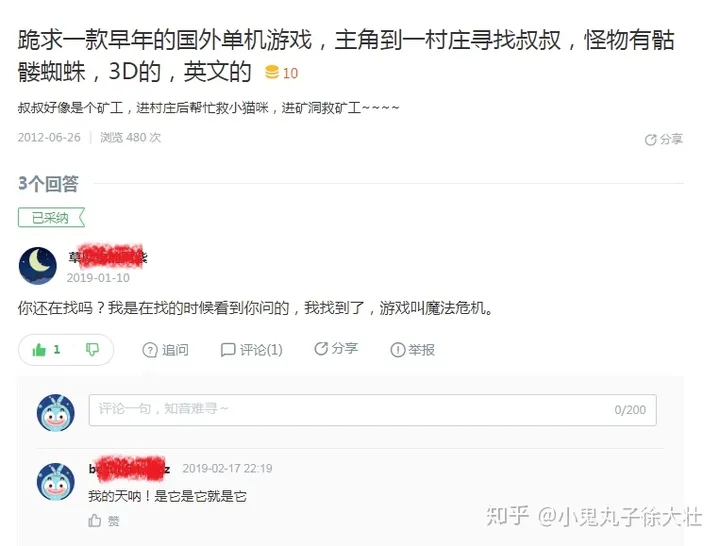Focus the 评论一句 comment input field
This screenshot has width=720, height=546.
click(x=372, y=410)
